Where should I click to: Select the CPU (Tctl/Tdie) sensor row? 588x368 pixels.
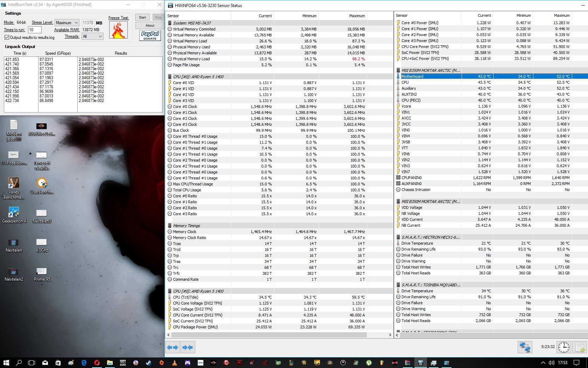click(279, 297)
